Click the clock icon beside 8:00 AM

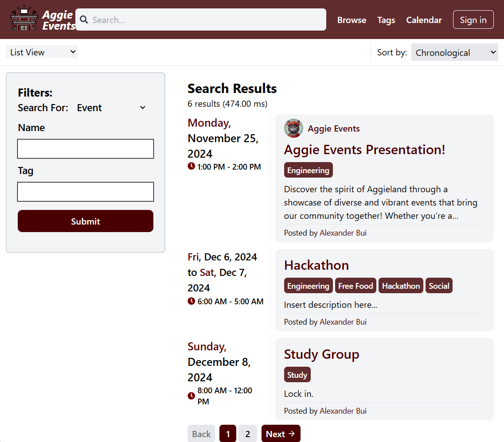coord(191,395)
